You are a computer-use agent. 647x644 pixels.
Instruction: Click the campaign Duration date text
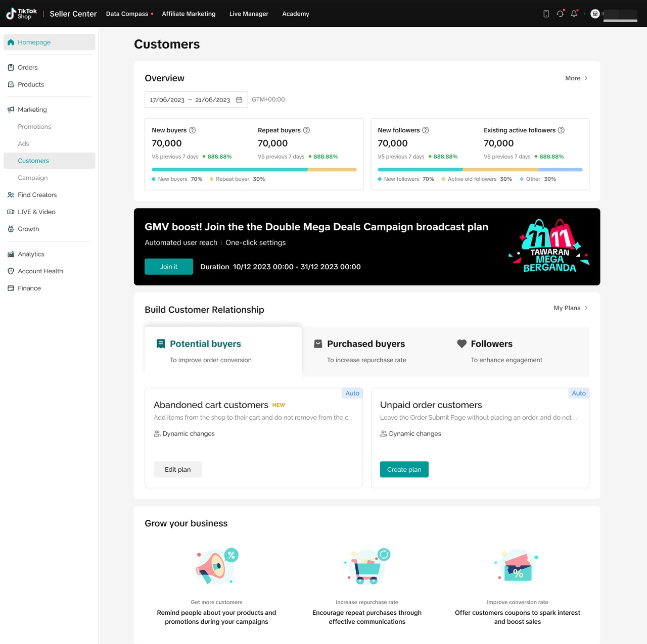click(x=281, y=267)
